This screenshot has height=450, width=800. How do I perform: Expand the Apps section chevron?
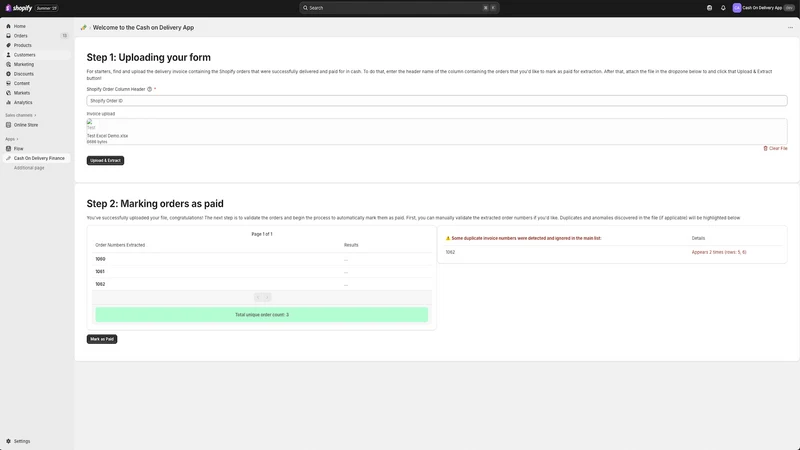(x=17, y=139)
